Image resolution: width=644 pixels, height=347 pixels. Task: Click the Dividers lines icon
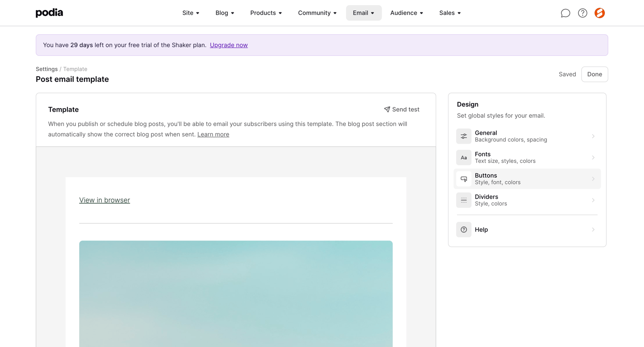click(x=464, y=200)
